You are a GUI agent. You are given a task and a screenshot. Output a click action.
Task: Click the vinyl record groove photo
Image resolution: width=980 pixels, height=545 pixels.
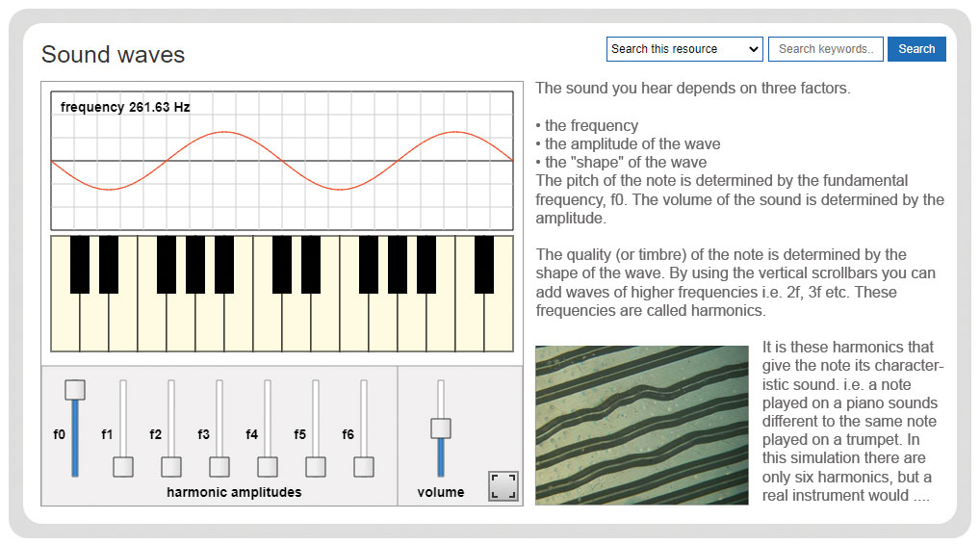point(642,425)
